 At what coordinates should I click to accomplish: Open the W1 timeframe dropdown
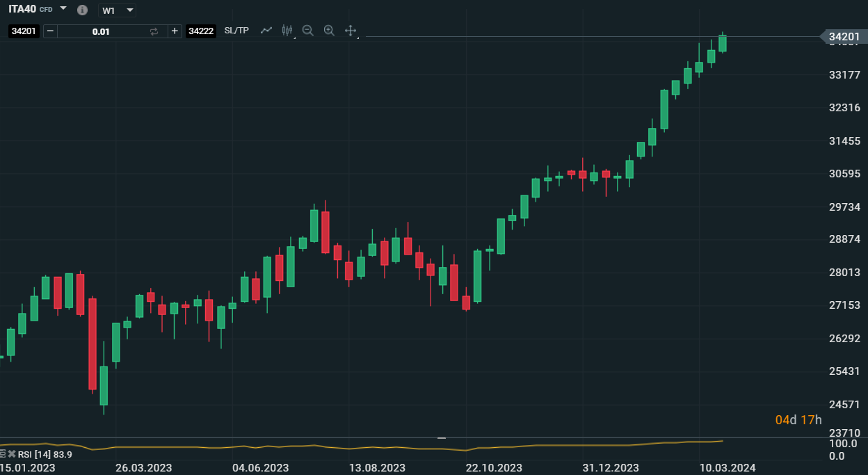[x=117, y=10]
